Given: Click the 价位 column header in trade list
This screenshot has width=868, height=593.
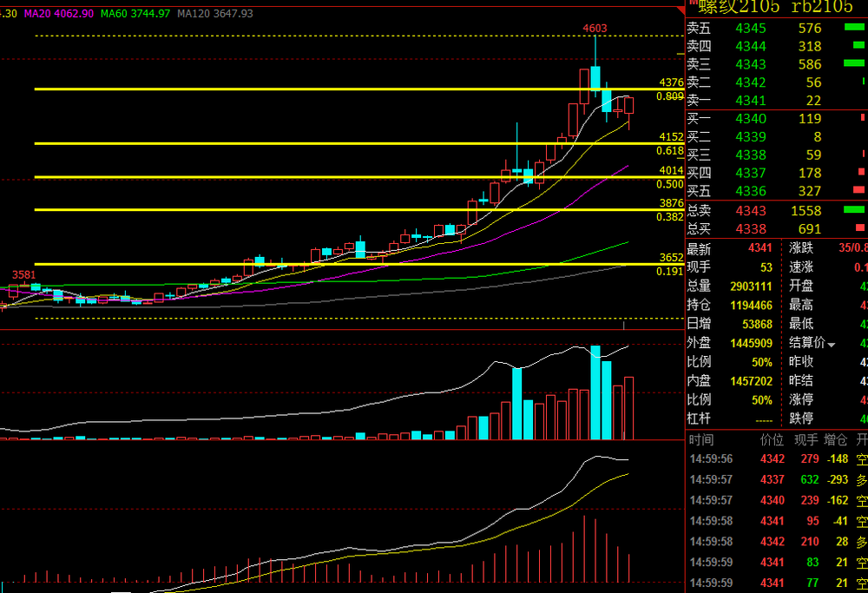Looking at the screenshot, I should click(x=772, y=440).
